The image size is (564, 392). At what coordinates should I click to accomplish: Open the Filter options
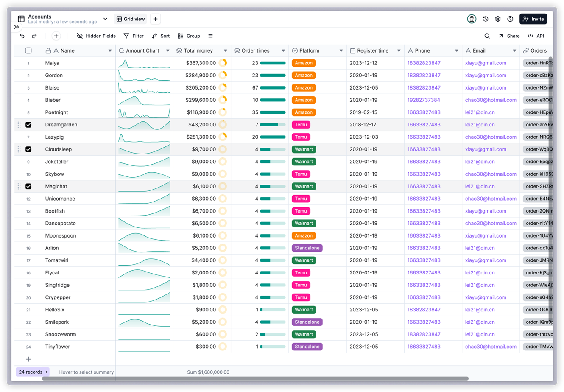coord(134,36)
